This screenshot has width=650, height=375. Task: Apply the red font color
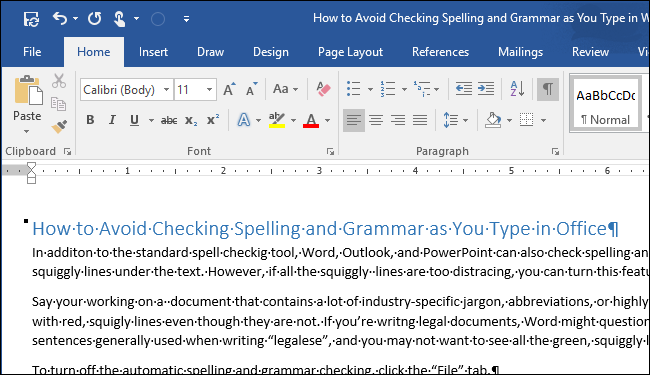(311, 120)
